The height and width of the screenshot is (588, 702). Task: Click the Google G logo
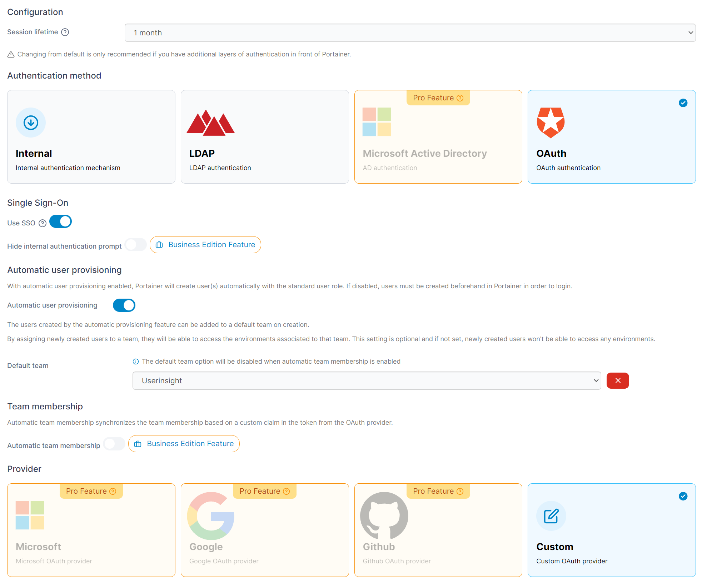coord(210,515)
